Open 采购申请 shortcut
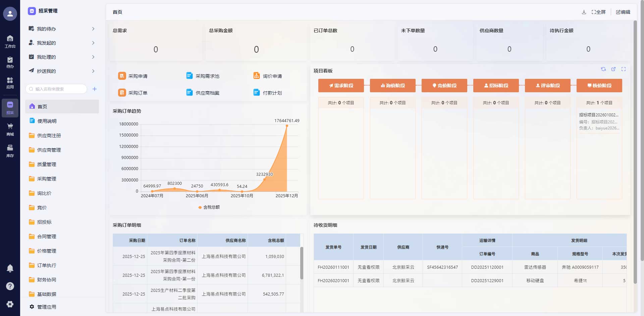Image resolution: width=644 pixels, height=316 pixels. [x=133, y=76]
